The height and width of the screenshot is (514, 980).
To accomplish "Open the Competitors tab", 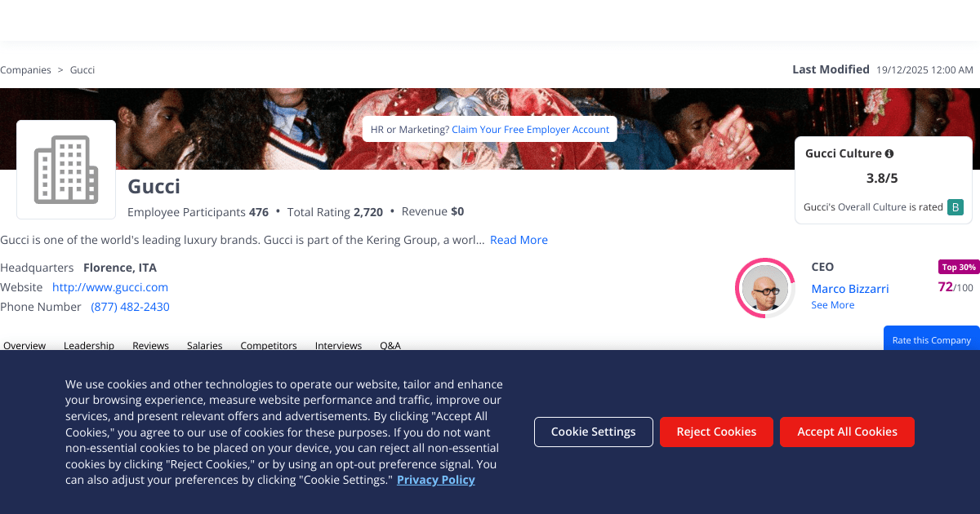I will coord(269,345).
